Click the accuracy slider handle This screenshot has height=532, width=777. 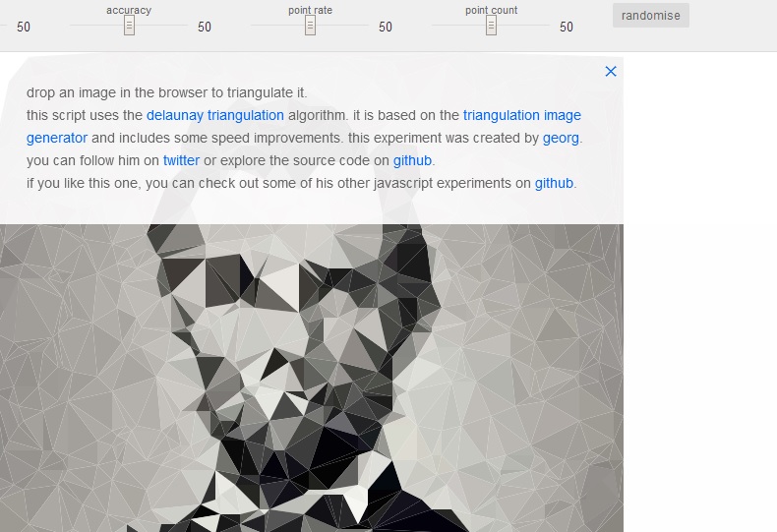tap(129, 27)
